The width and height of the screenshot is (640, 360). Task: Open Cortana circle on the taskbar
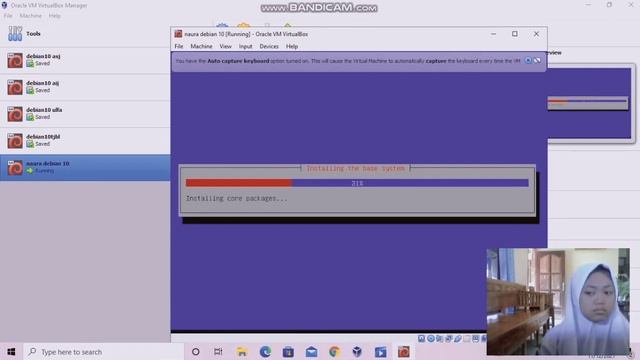(x=196, y=352)
